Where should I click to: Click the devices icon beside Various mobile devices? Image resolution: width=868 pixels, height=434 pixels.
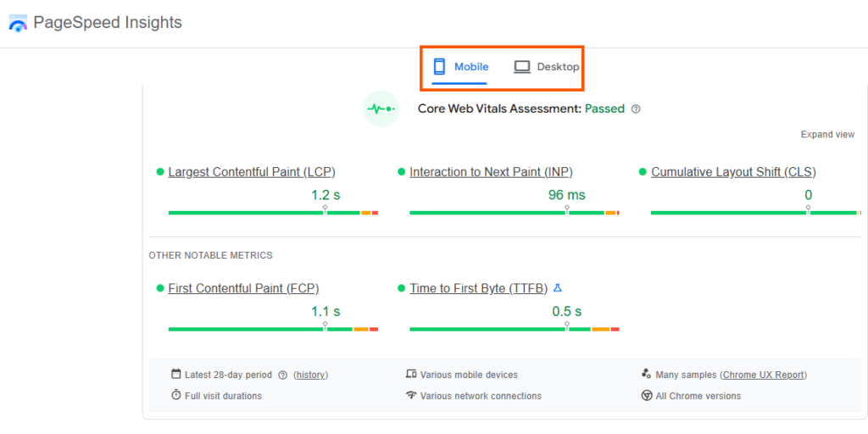coord(411,374)
